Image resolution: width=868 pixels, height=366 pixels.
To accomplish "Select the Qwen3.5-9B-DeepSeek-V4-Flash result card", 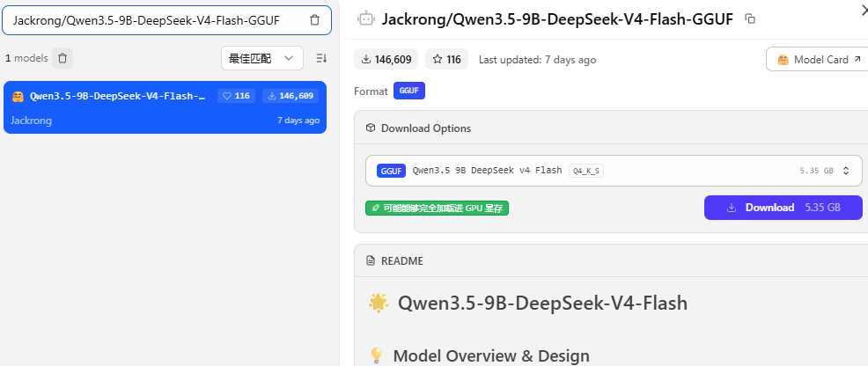I will click(165, 107).
